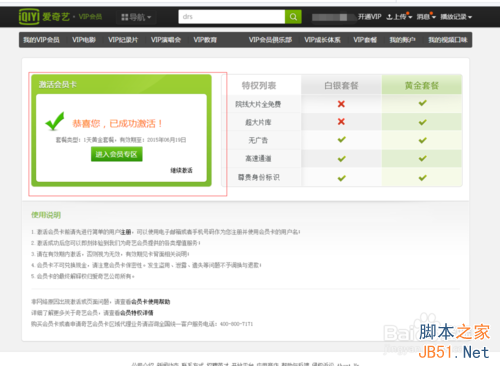Click the red X for 院线大片全免费
This screenshot has height=366, width=500.
click(341, 104)
